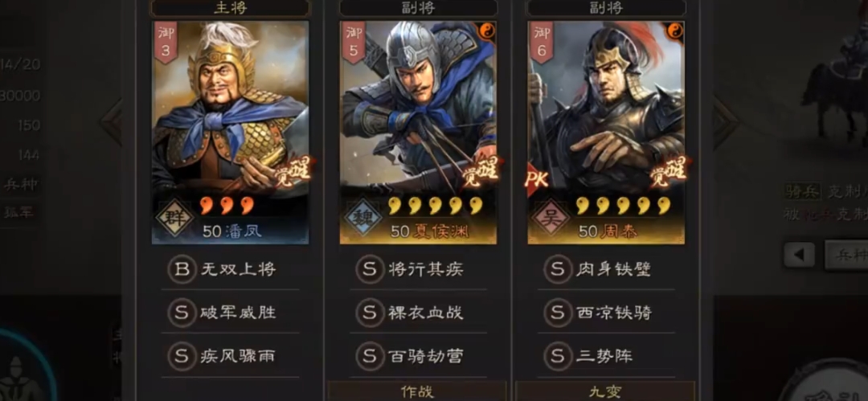The height and width of the screenshot is (401, 868).
Task: Click the left arrow beside 兵种 selector
Action: coord(800,256)
